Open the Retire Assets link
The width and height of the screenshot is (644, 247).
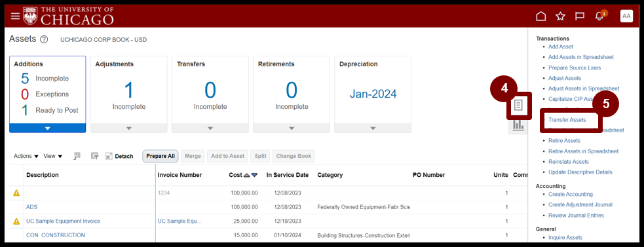click(564, 141)
